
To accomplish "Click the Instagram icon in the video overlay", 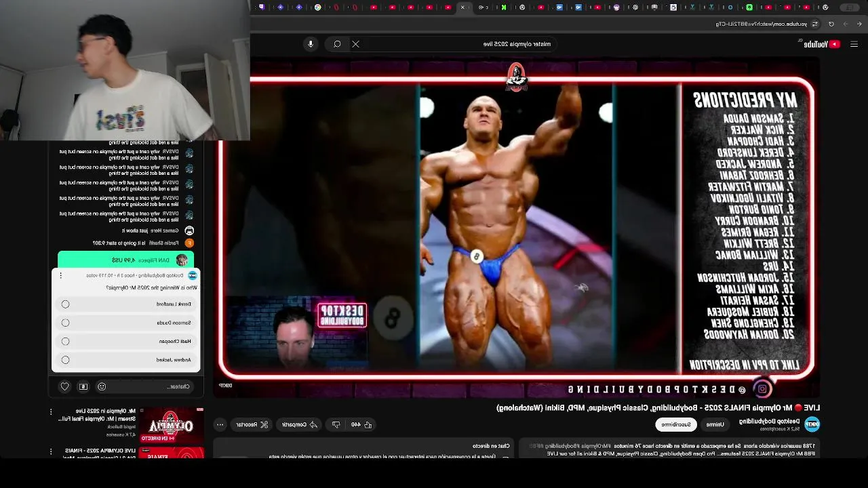I will (762, 389).
